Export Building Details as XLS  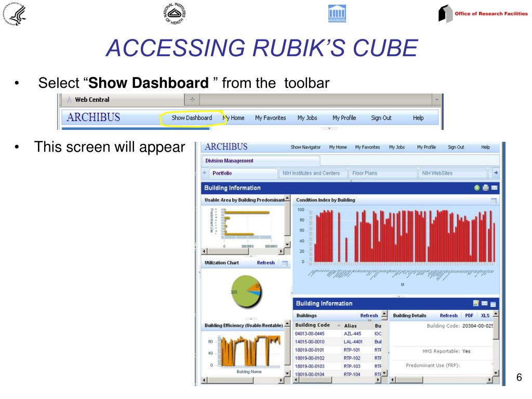tap(485, 315)
